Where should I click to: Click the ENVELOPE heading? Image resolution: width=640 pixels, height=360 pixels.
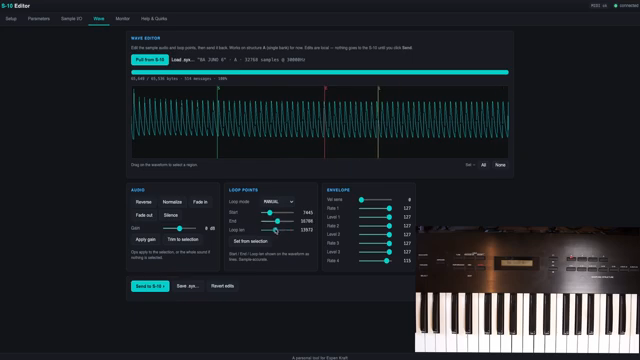338,190
